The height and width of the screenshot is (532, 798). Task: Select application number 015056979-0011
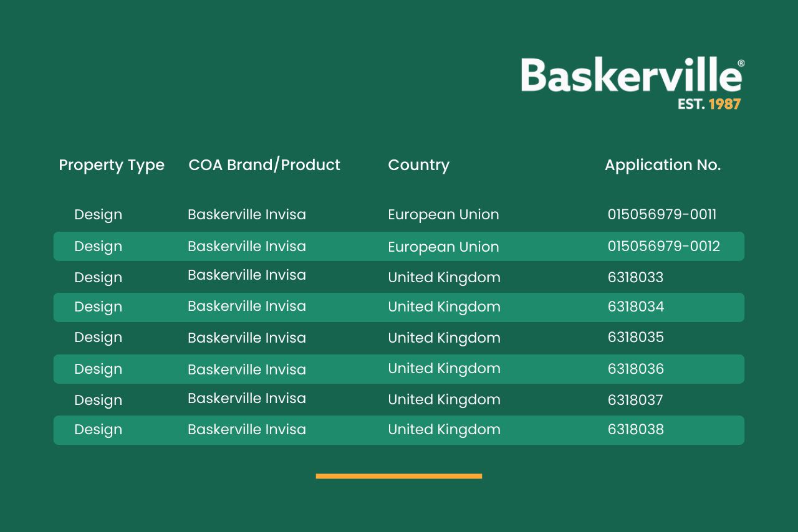point(661,215)
